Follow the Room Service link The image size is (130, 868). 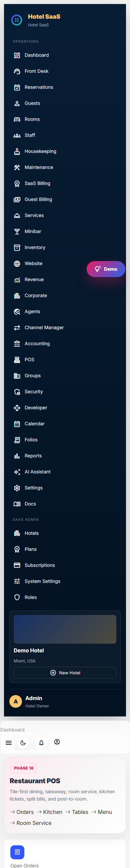click(31, 823)
